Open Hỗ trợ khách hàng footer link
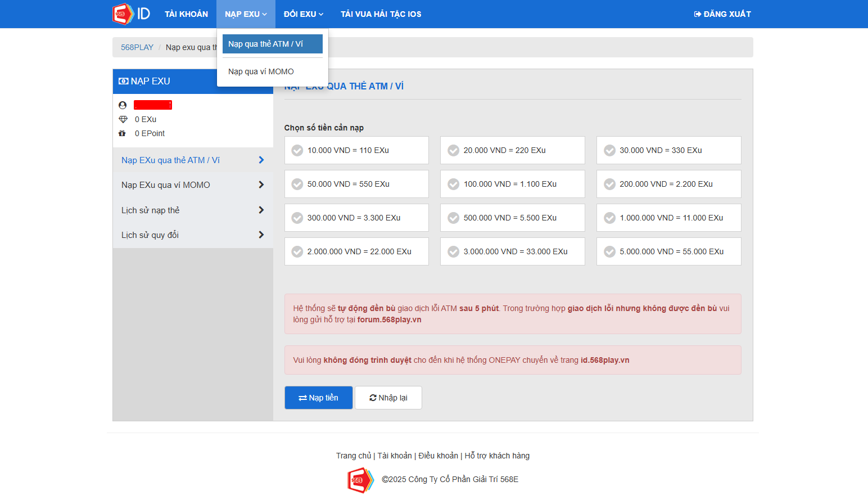 [497, 456]
